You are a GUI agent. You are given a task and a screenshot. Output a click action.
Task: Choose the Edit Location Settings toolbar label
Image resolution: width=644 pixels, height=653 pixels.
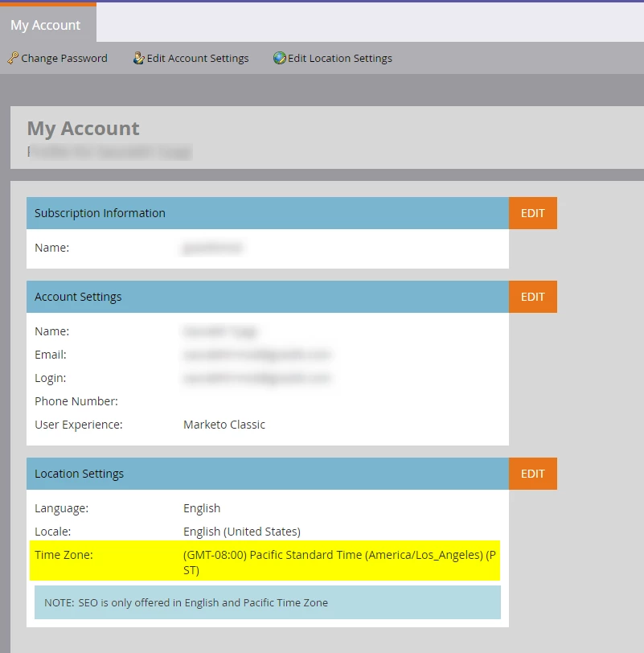tap(340, 58)
